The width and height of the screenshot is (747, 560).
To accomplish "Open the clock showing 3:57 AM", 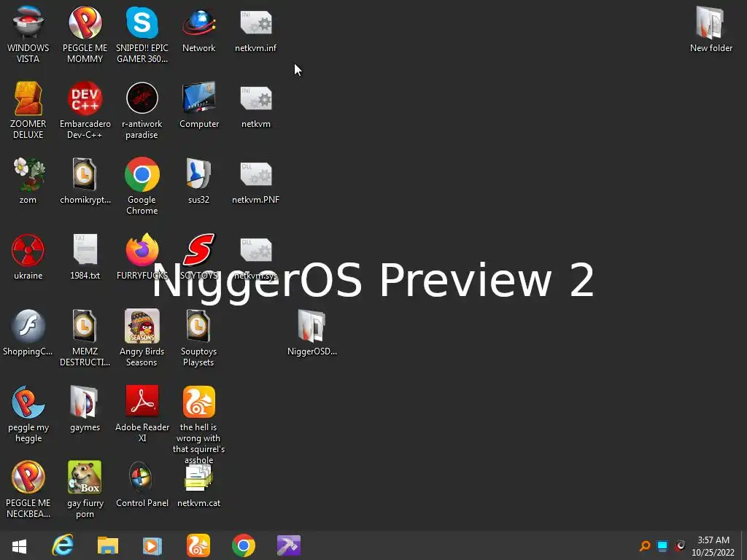I will tap(713, 546).
